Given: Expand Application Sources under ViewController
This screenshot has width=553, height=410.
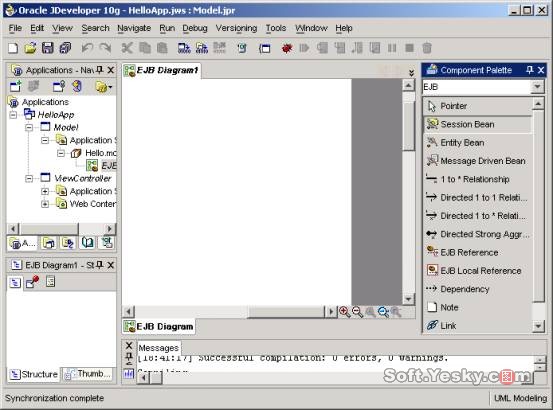Looking at the screenshot, I should click(45, 191).
